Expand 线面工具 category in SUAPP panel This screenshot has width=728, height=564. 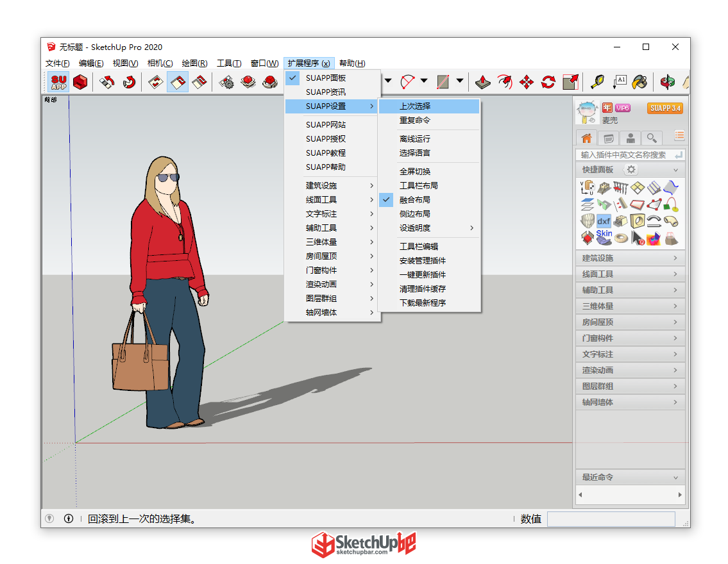tap(630, 274)
